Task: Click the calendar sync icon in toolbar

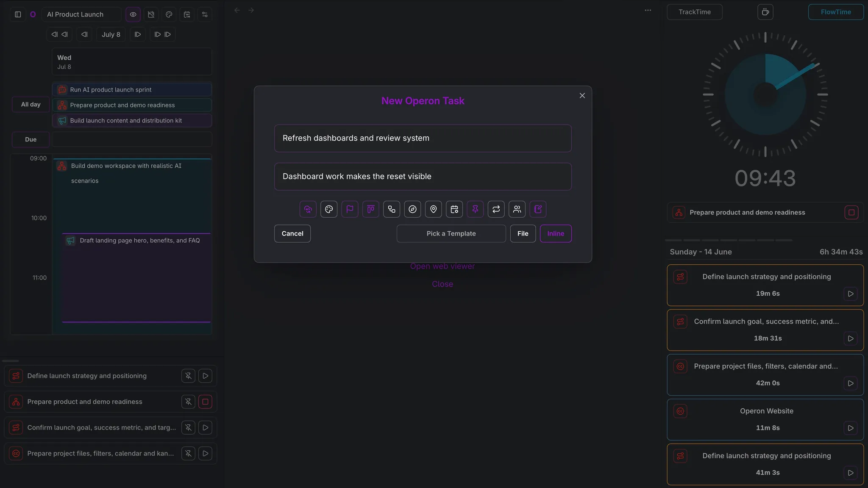Action: (187, 14)
